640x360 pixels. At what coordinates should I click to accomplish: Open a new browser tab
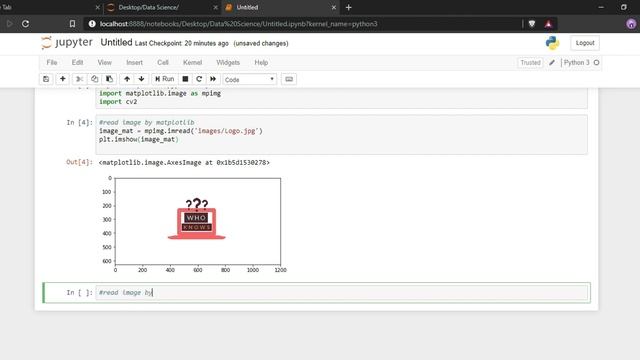click(x=349, y=7)
